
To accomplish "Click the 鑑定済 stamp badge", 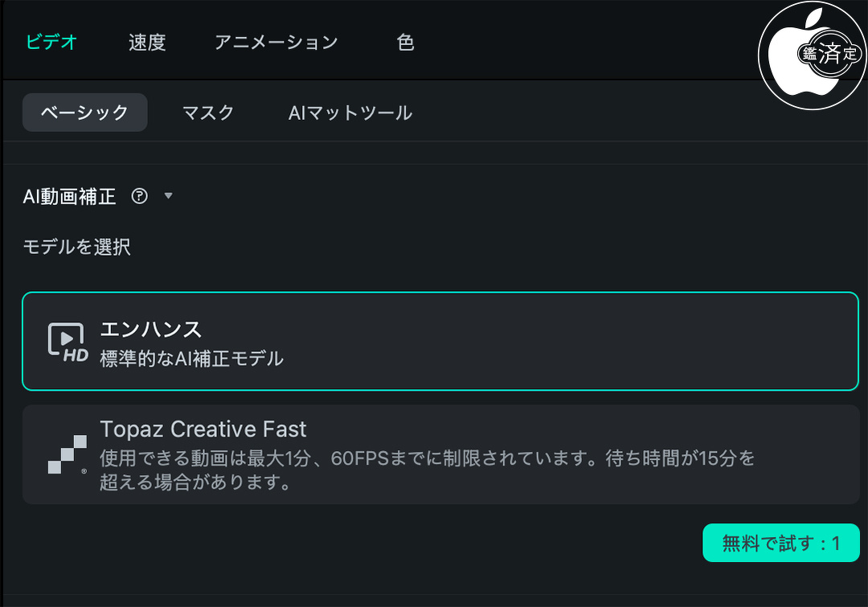I will point(829,54).
